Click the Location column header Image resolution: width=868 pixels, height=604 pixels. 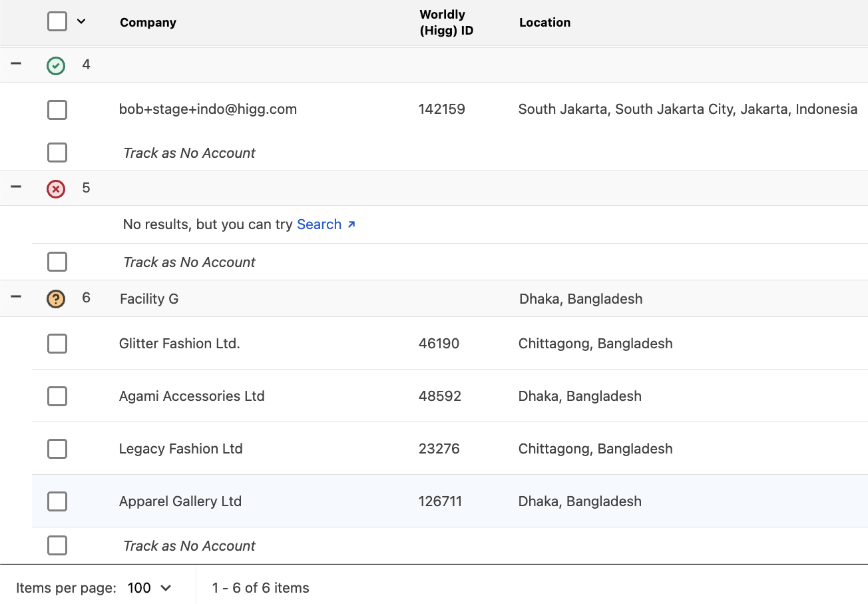point(544,22)
